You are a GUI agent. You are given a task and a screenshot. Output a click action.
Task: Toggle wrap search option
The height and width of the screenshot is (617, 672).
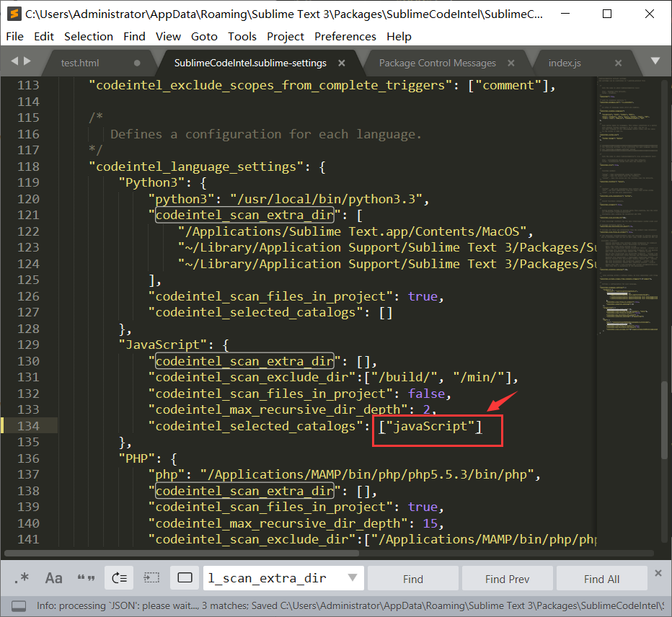point(119,578)
